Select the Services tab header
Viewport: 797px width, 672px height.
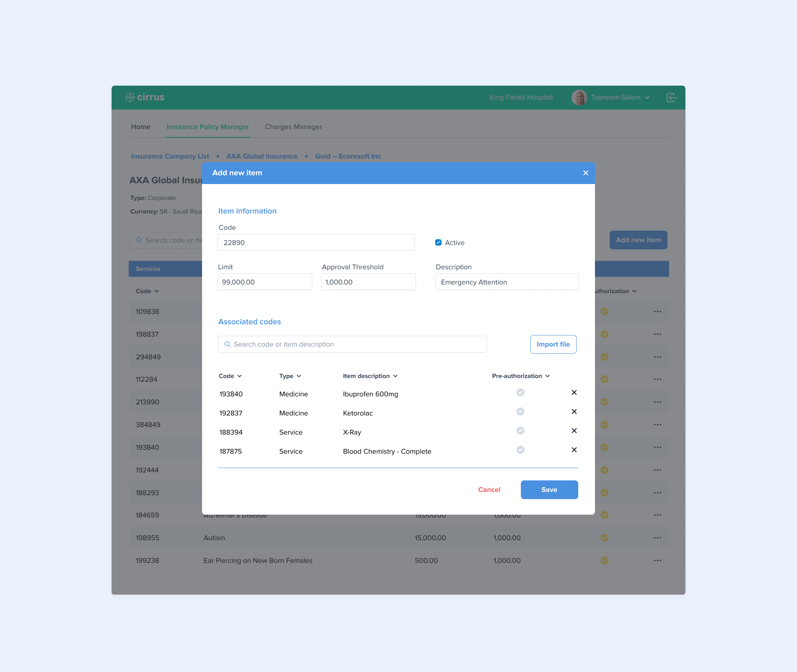coord(148,269)
